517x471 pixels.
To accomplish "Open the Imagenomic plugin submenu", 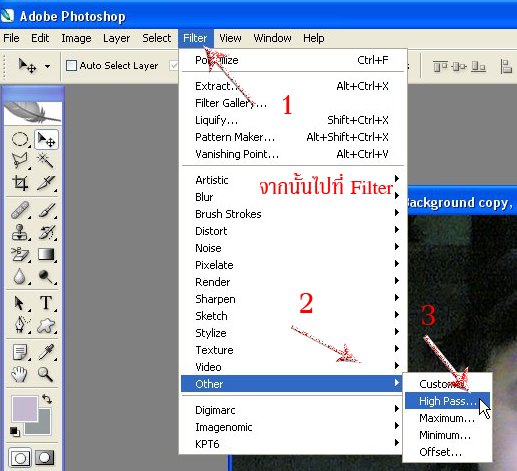I will (292, 427).
